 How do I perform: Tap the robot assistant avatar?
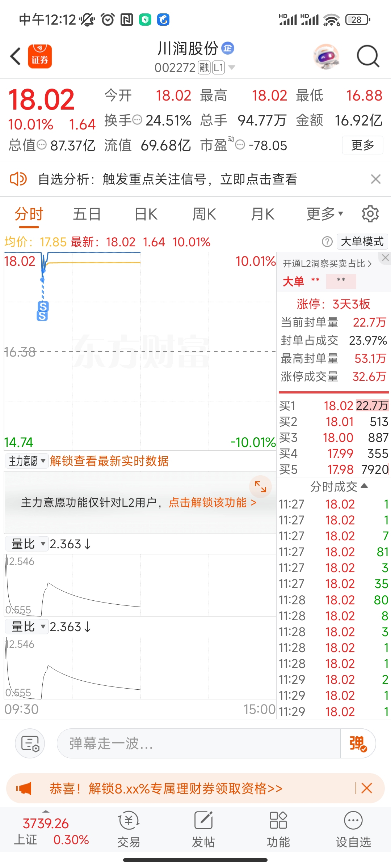click(x=327, y=57)
